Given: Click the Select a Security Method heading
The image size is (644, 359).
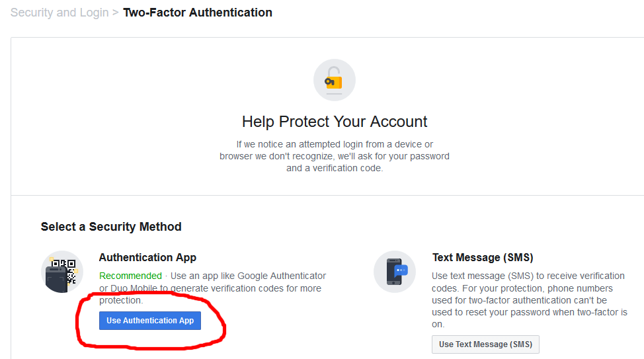Looking at the screenshot, I should pos(111,227).
